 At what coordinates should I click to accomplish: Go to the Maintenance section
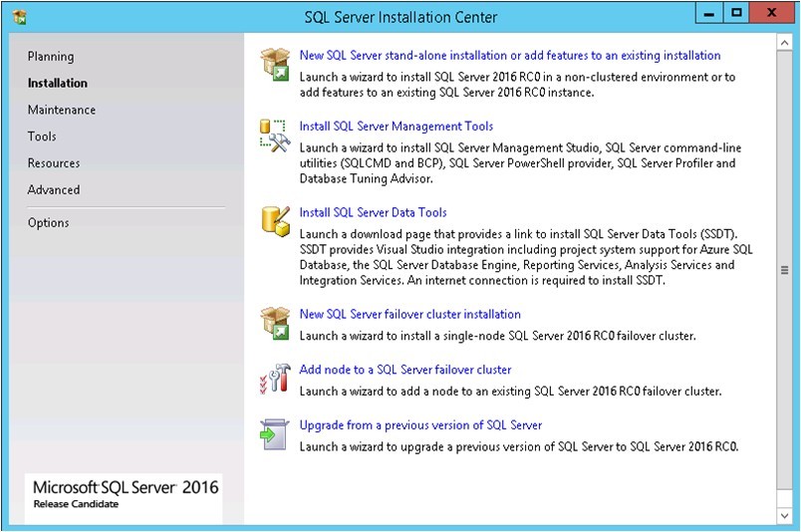[62, 110]
